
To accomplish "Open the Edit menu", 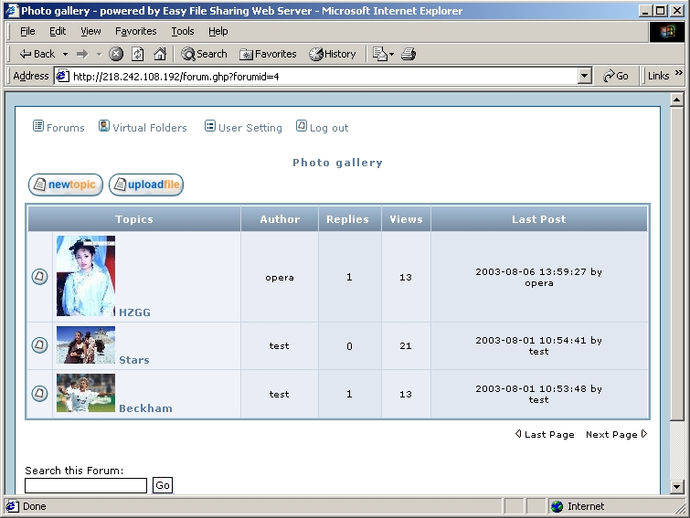I will coord(57,31).
